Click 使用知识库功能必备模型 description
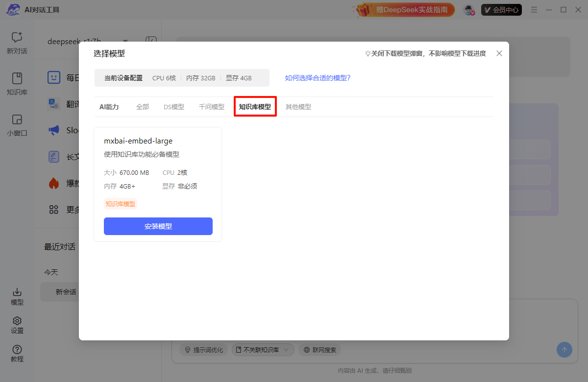Image resolution: width=588 pixels, height=382 pixels. pyautogui.click(x=142, y=154)
